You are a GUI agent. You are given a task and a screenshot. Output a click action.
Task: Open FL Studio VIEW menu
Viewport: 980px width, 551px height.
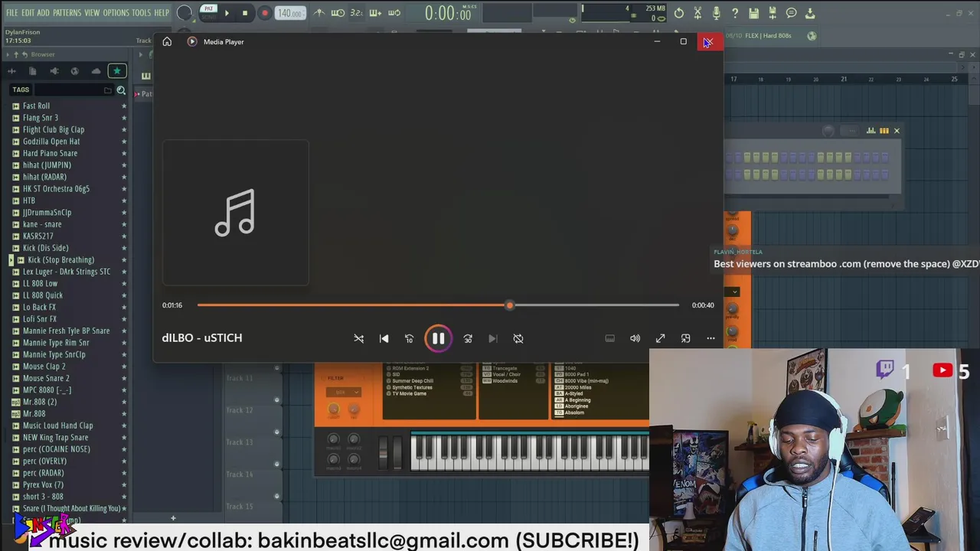point(92,13)
